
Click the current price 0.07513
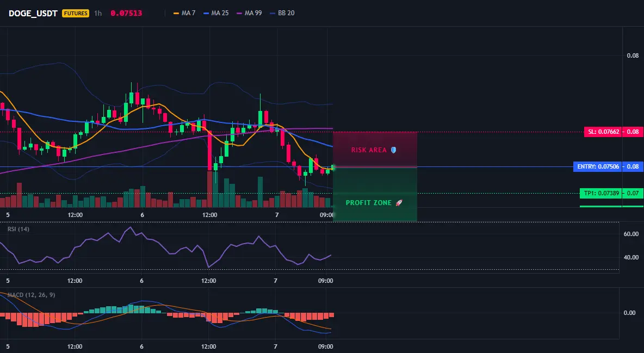tap(127, 13)
